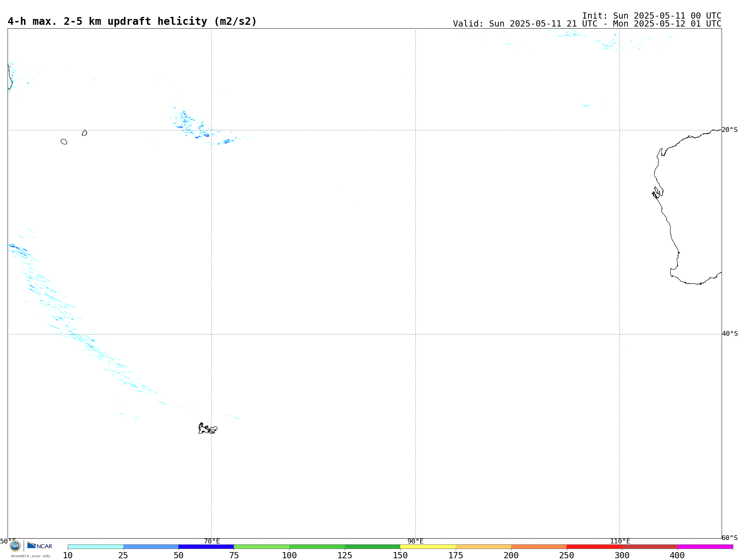Click the plot title '4-h max. 2-5 km updraft helicity'

[x=132, y=21]
